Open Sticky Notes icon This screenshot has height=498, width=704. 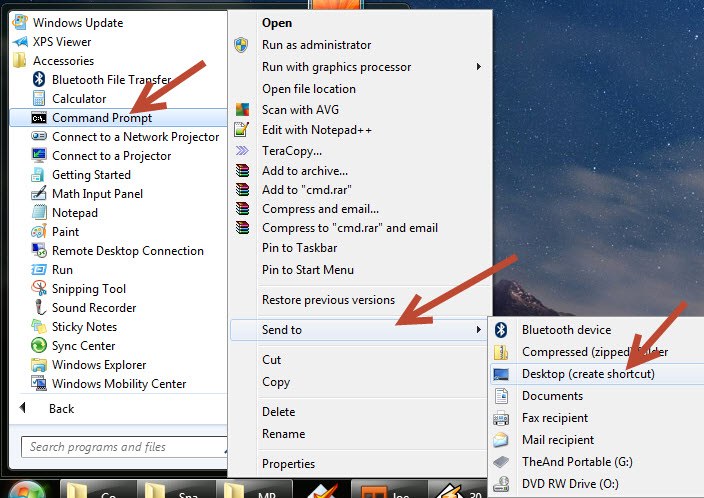(x=39, y=326)
